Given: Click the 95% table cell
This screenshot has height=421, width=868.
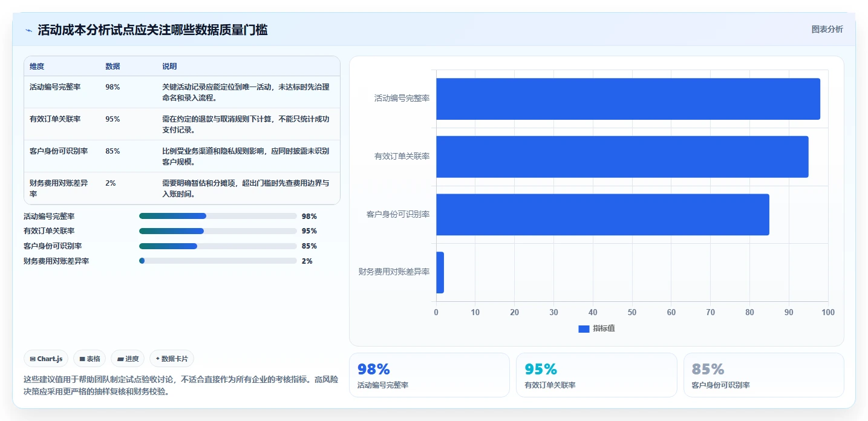Looking at the screenshot, I should click(x=113, y=119).
